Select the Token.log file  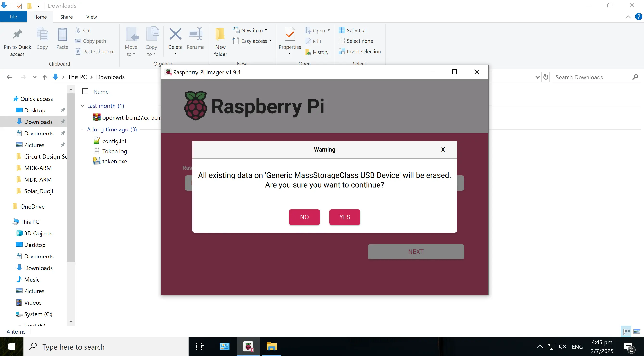pos(110,151)
